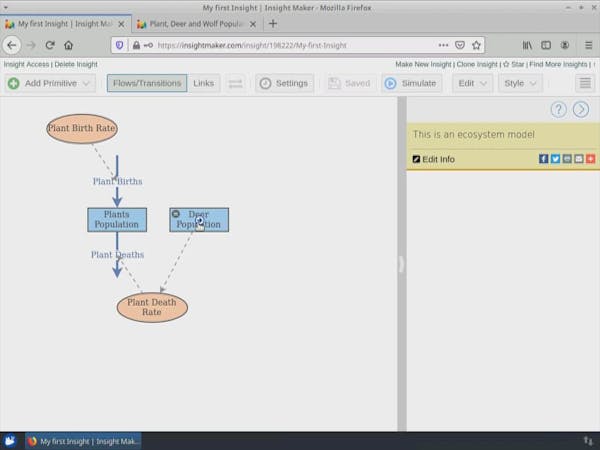This screenshot has width=600, height=450.
Task: Click the gray share icon after Twitter
Action: (567, 159)
